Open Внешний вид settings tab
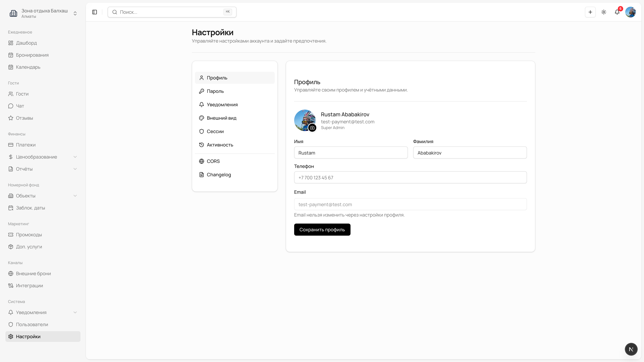Image resolution: width=644 pixels, height=362 pixels. tap(221, 118)
